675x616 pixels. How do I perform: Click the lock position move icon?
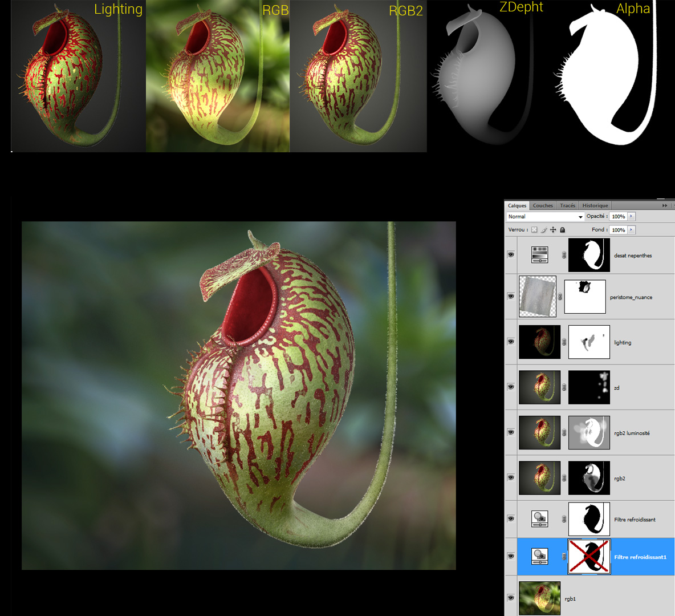pyautogui.click(x=553, y=230)
